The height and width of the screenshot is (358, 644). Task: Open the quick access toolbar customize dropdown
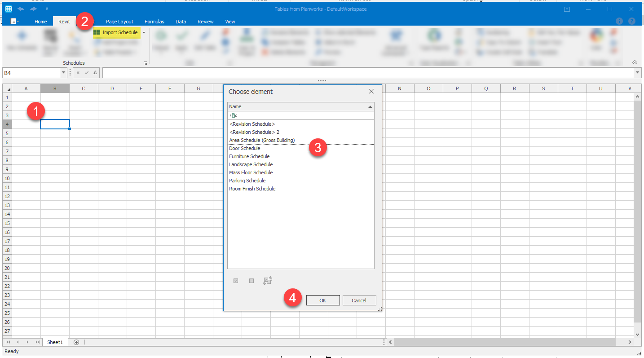point(47,8)
